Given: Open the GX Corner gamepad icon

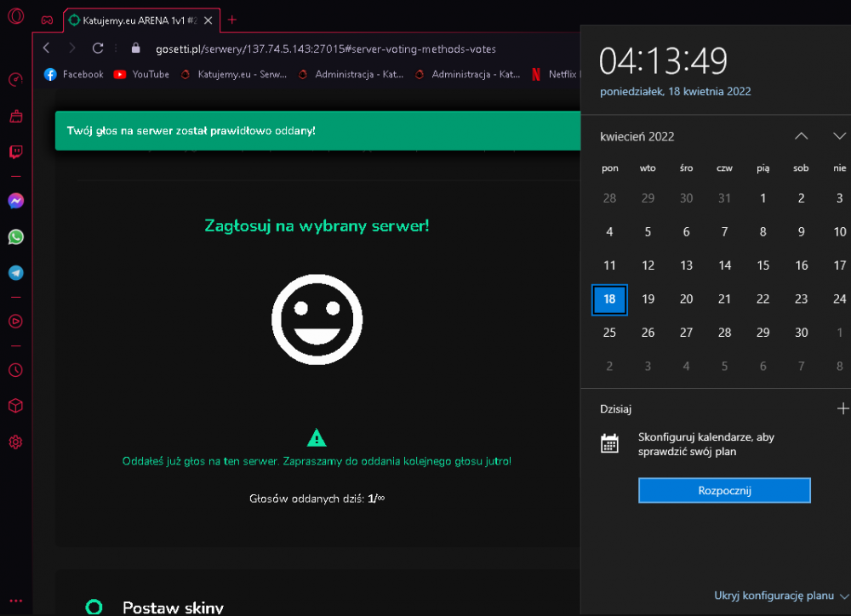Looking at the screenshot, I should coord(47,20).
